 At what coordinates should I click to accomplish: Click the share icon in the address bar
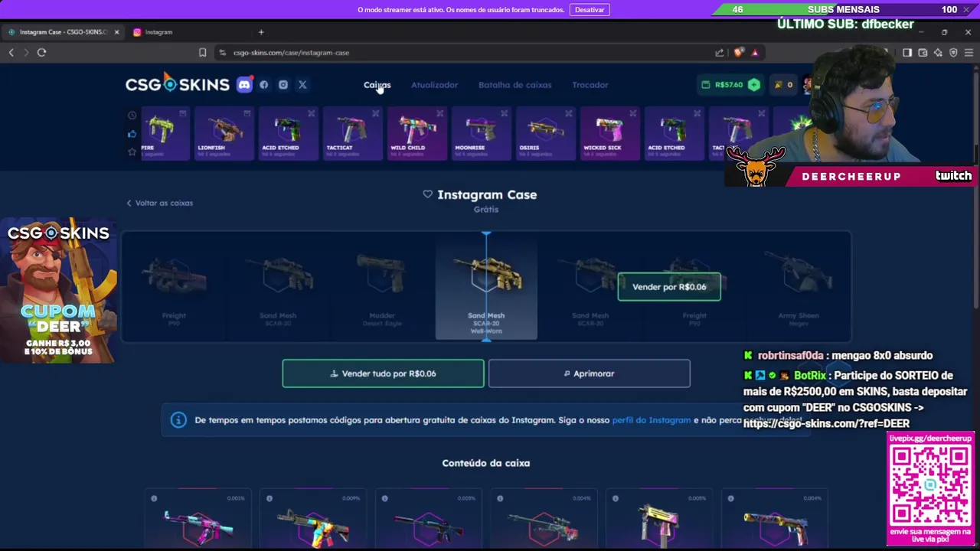(x=720, y=53)
